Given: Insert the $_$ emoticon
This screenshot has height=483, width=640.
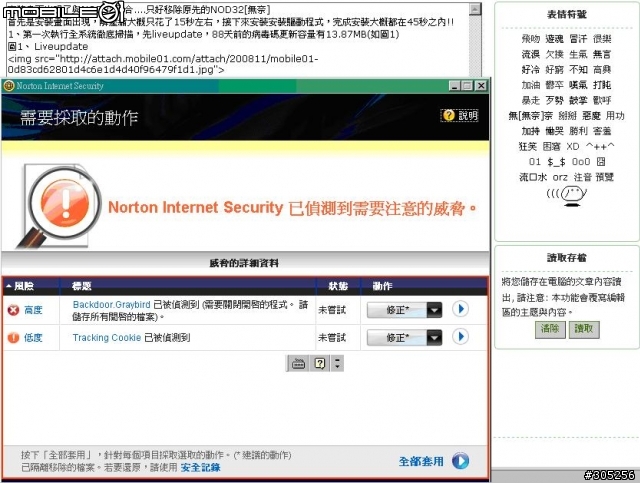Looking at the screenshot, I should pos(556,162).
